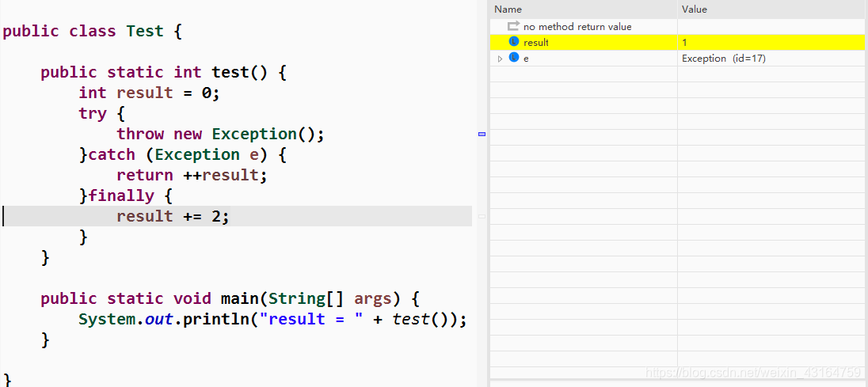The image size is (868, 387).
Task: Select the 'no method return value' row
Action: pos(679,27)
